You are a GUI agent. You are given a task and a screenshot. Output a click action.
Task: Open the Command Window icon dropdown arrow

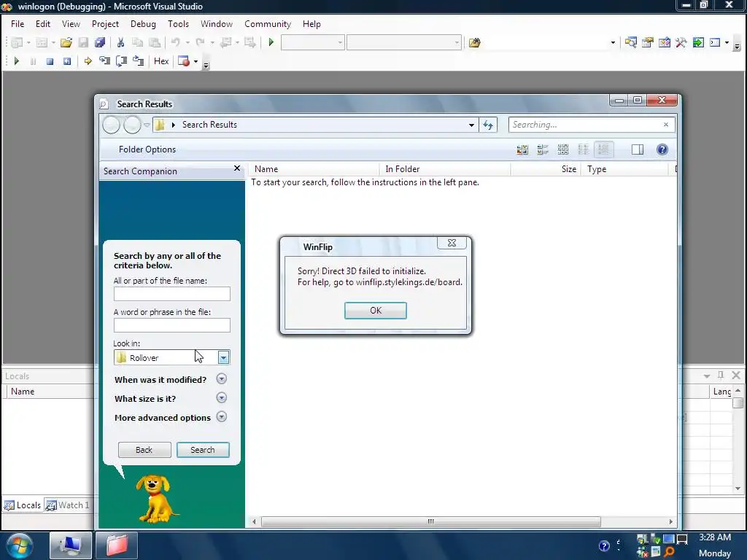(727, 43)
